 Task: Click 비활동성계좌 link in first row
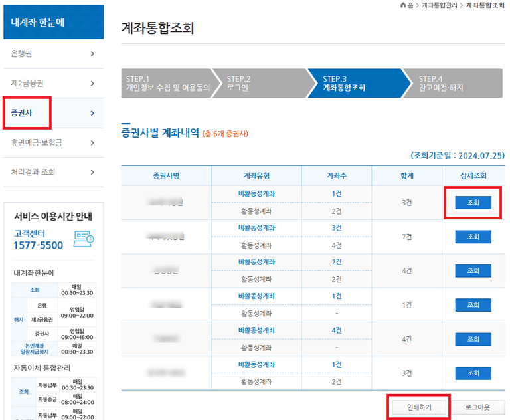coord(256,193)
